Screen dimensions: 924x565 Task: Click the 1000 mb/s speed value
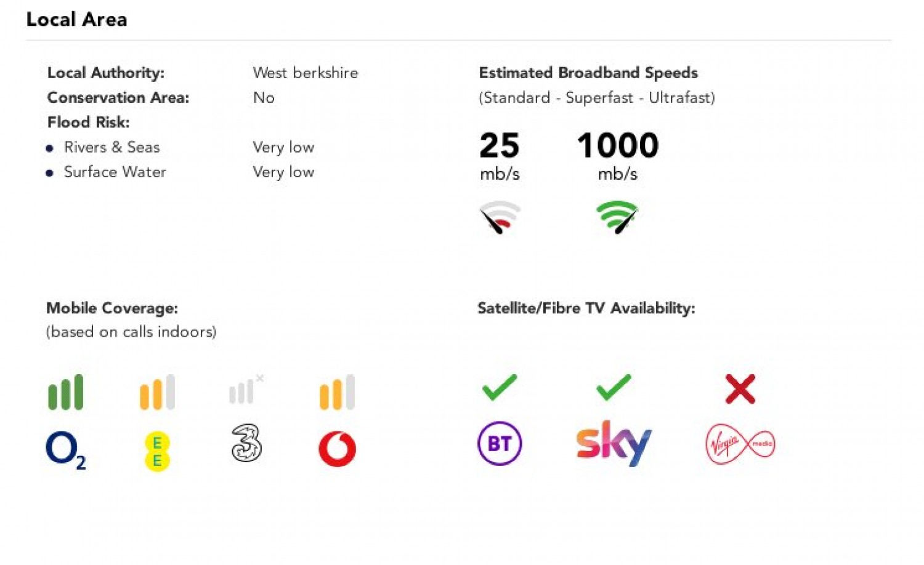pyautogui.click(x=617, y=146)
